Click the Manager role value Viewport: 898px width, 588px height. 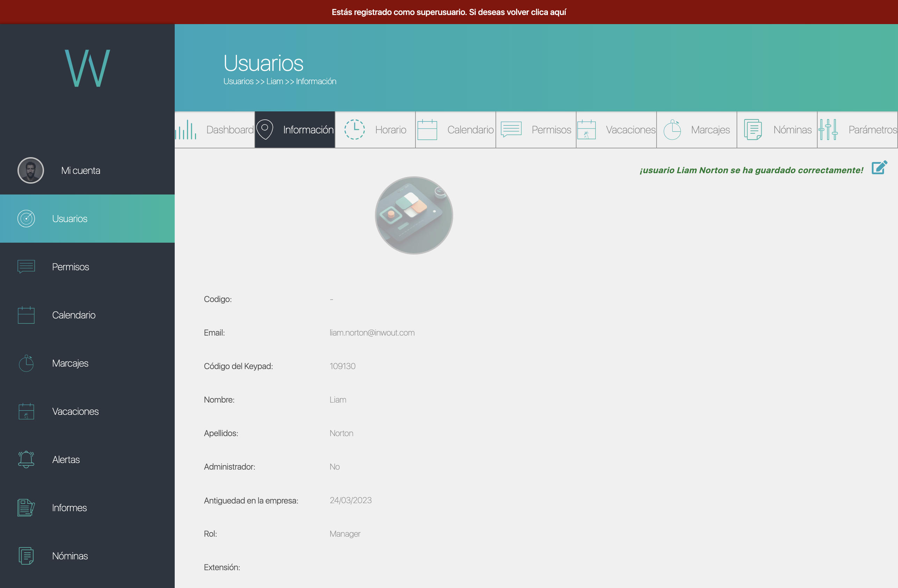coord(345,534)
